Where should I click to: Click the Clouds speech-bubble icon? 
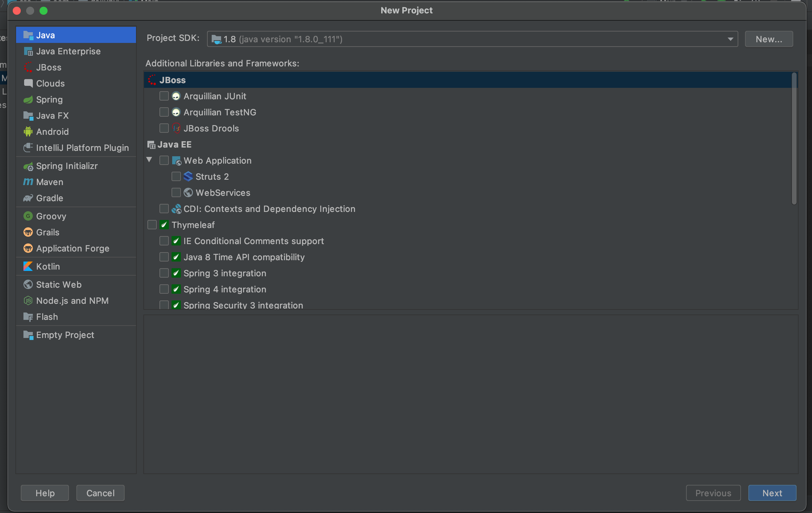pyautogui.click(x=28, y=83)
